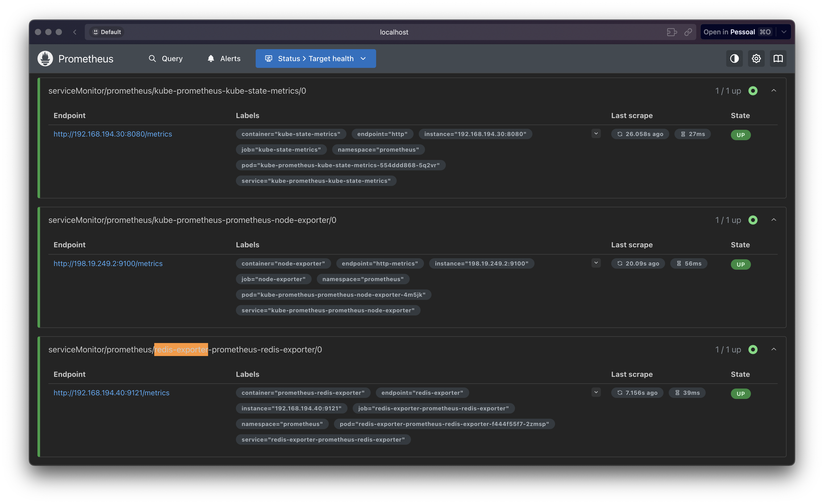
Task: Click the service="kube-prometheus-kube-state-metrics" label
Action: coord(316,181)
